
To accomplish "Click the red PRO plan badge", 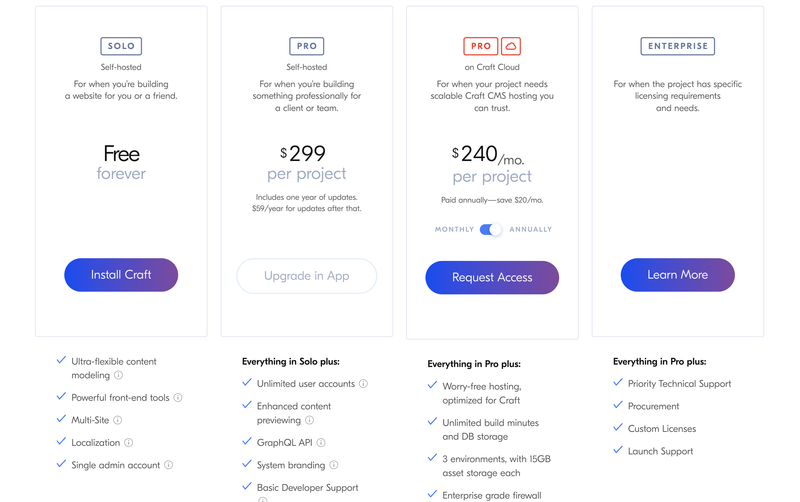I will coord(481,46).
